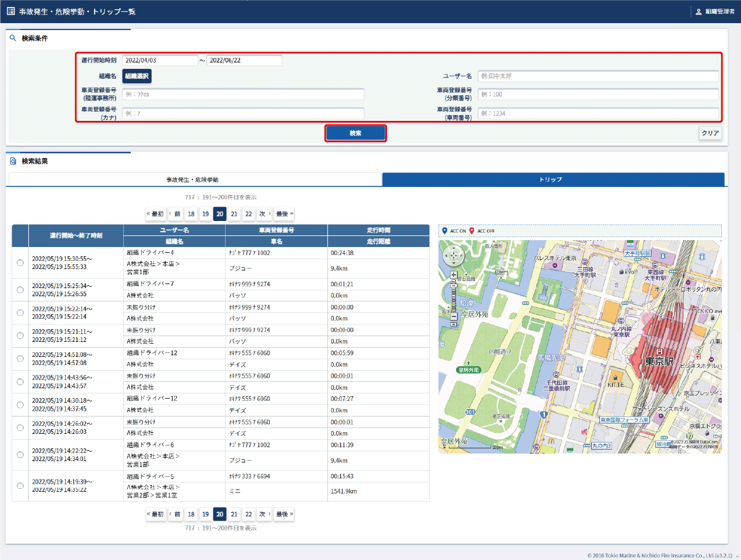Click the 検索結果 section icon
741x560 pixels.
13,161
